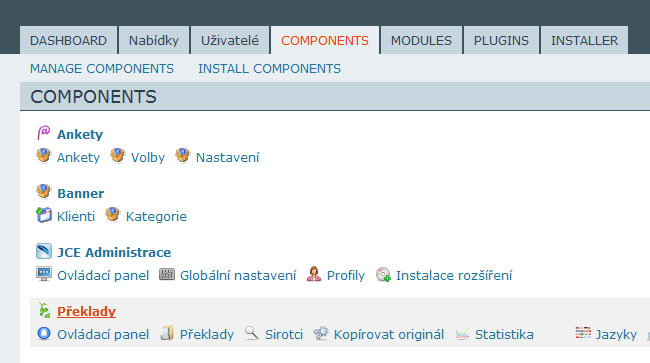Click the document icon beside Překlady sub-link
650x363 pixels.
click(x=167, y=333)
